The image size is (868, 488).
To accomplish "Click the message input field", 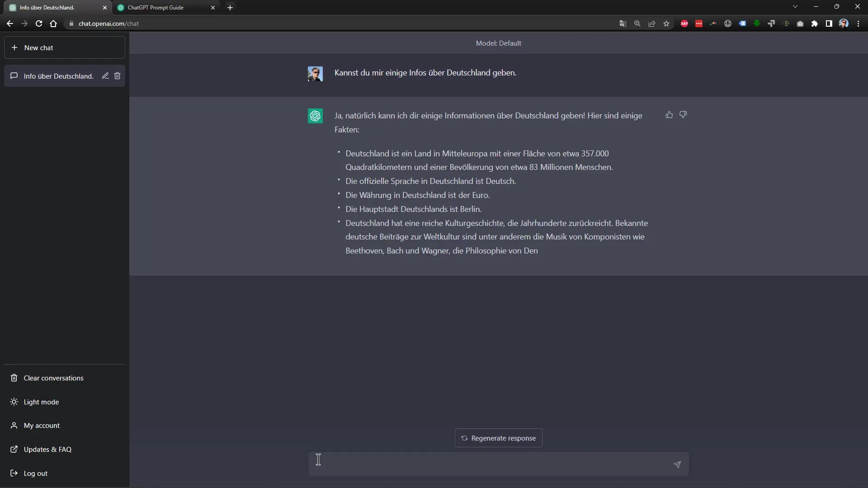I will click(x=498, y=464).
